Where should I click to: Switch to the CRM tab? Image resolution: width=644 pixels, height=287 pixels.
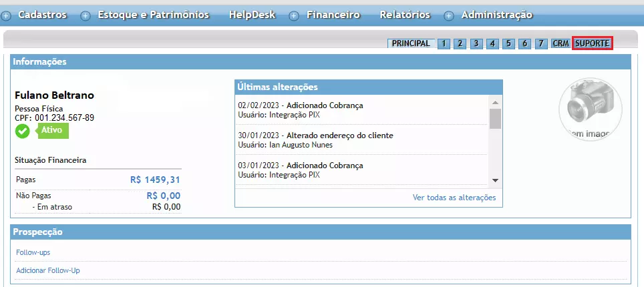560,43
